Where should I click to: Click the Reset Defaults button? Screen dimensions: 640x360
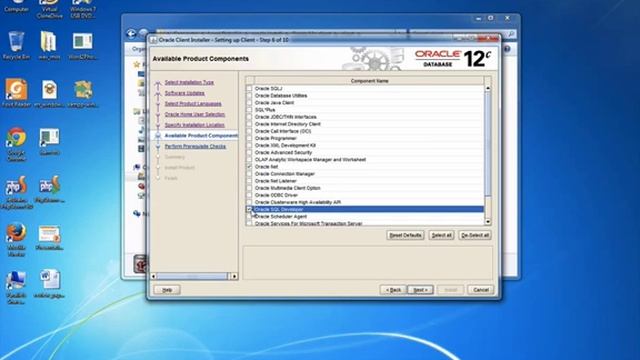pyautogui.click(x=405, y=235)
